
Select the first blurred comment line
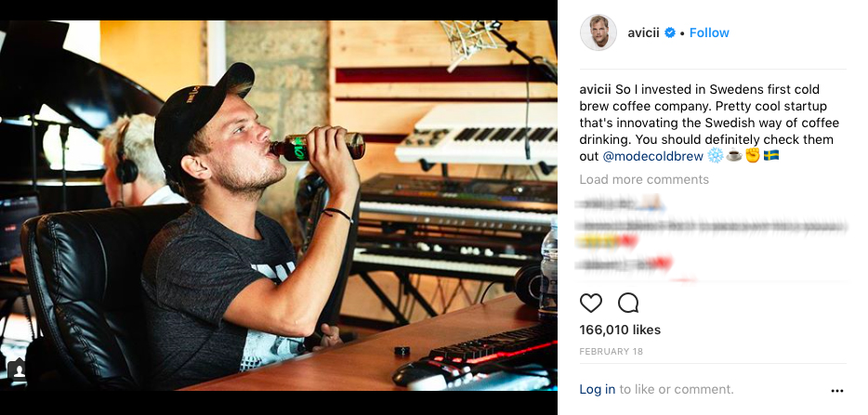click(x=618, y=202)
